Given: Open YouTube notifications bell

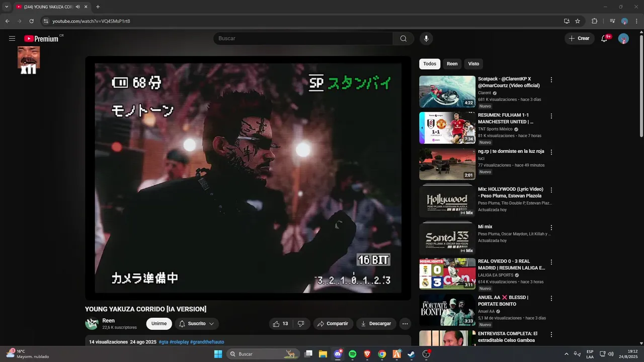Looking at the screenshot, I should (605, 39).
